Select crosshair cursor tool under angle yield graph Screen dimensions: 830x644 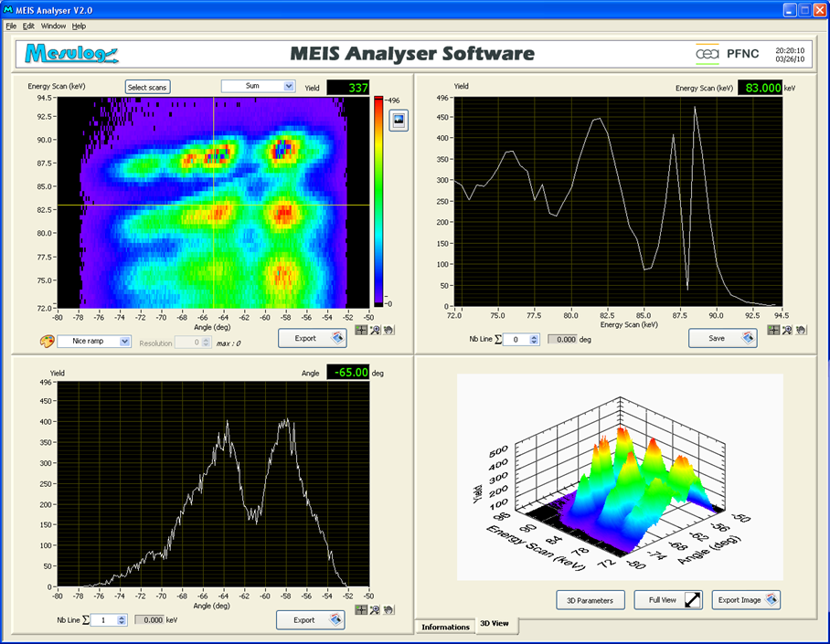pyautogui.click(x=361, y=609)
